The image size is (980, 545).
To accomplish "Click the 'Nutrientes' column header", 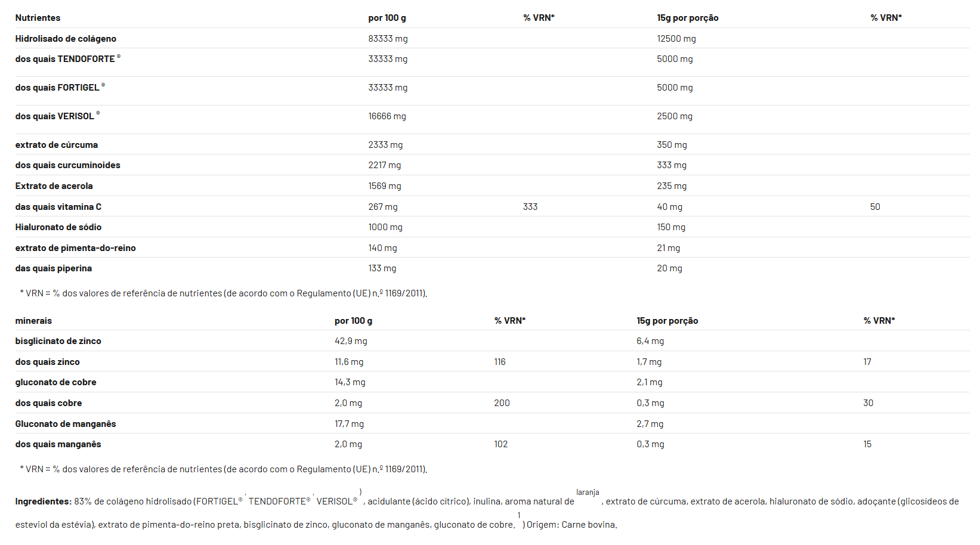I will [x=38, y=18].
